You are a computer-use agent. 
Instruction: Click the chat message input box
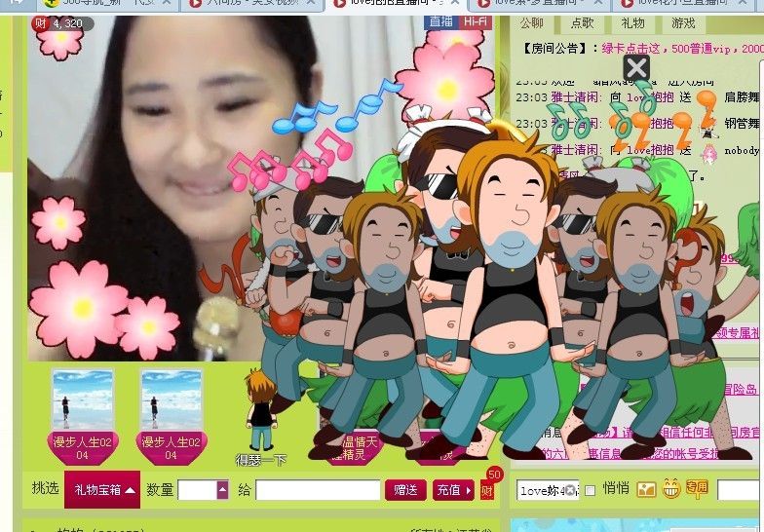(741, 490)
